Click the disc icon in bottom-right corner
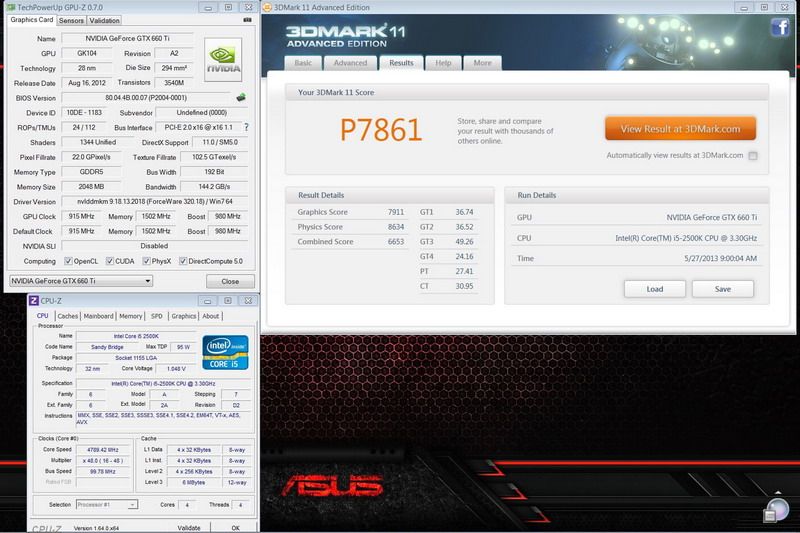Screen dimensions: 800x533 776,512
